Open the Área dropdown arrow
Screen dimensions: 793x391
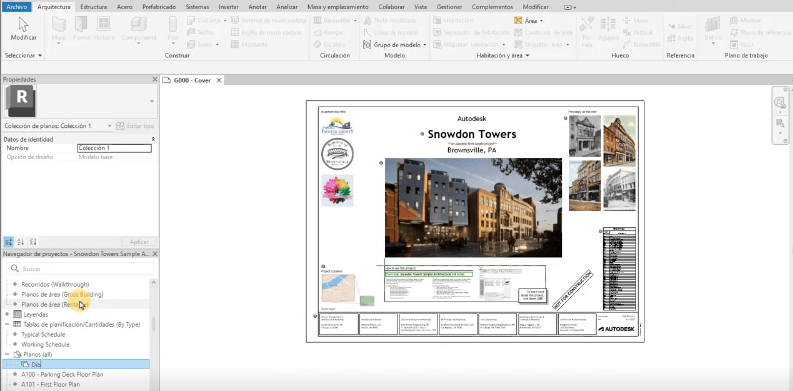click(x=541, y=21)
